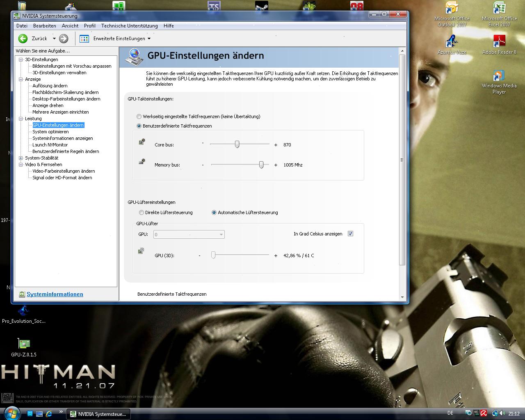Collapse the Leistung tree node
This screenshot has width=525, height=420.
[x=21, y=119]
